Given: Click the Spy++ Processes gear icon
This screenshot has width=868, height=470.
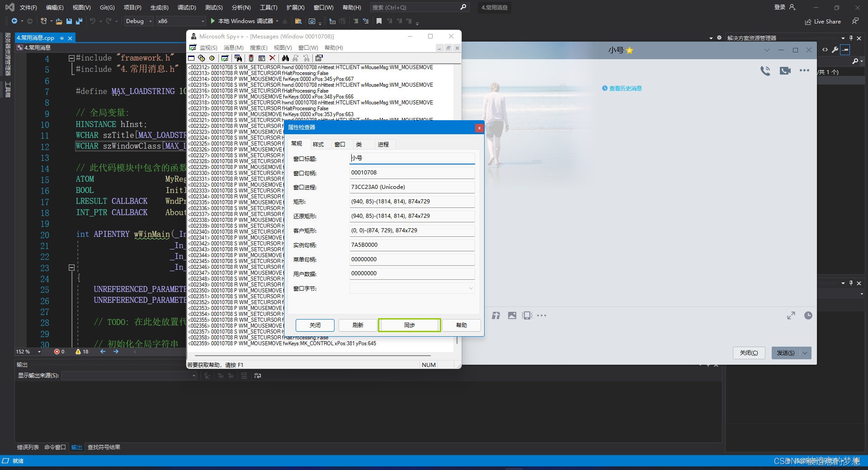Looking at the screenshot, I should click(202, 58).
